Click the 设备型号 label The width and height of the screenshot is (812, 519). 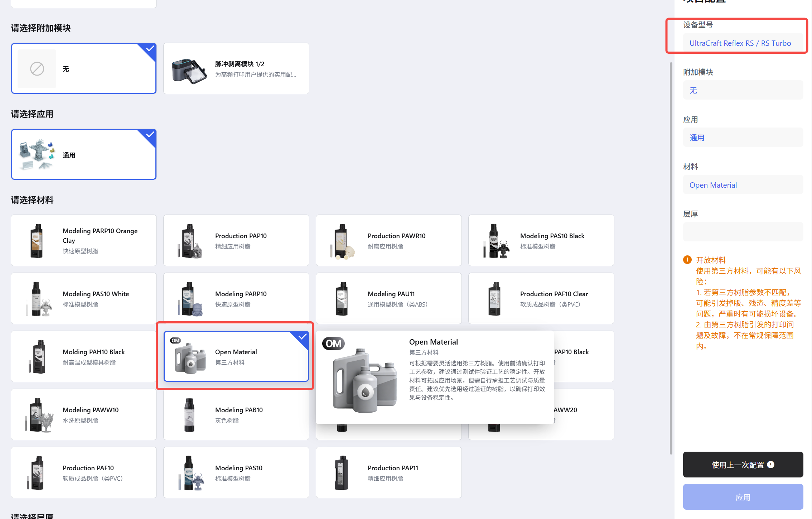pos(698,25)
